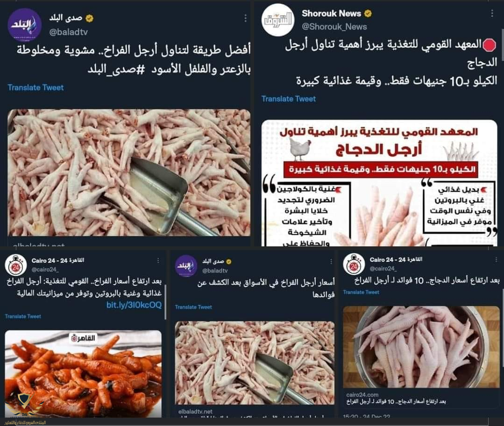The width and height of the screenshot is (504, 426).
Task: Open Cairo 24 avatar in bottom-right tweet
Action: click(x=354, y=264)
